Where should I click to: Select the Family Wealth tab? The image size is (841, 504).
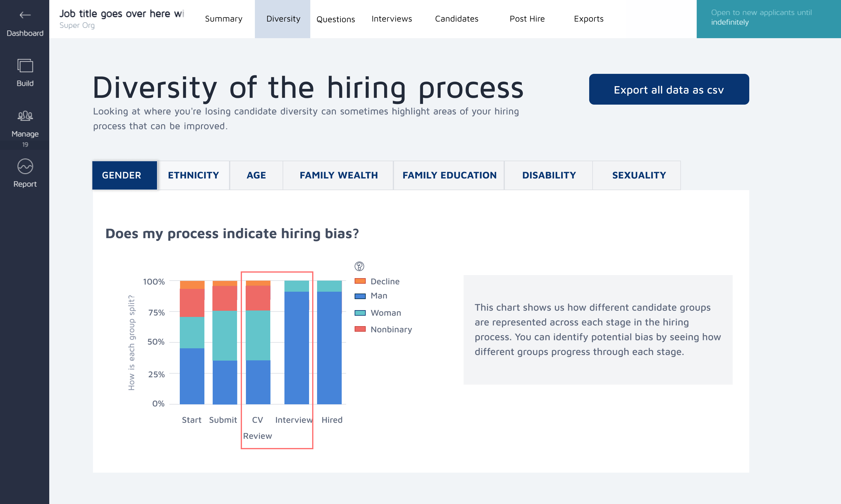tap(338, 175)
